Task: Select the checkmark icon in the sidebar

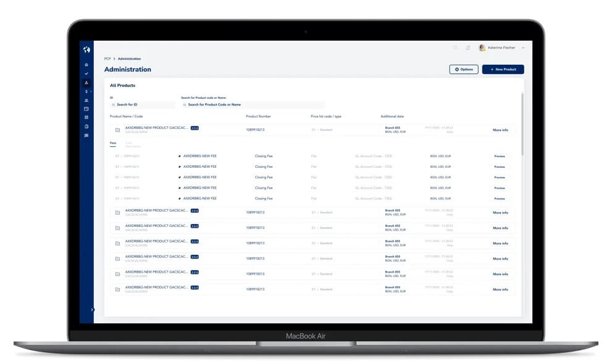Action: (x=86, y=73)
